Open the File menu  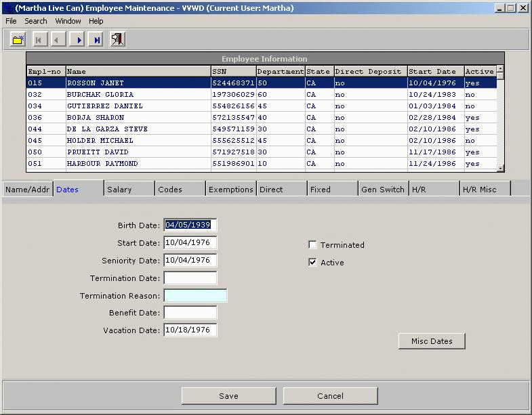pos(11,21)
